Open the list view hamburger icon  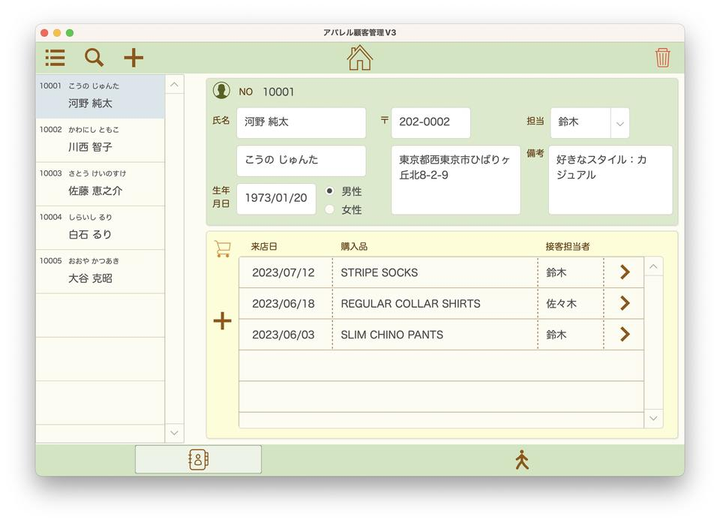55,58
